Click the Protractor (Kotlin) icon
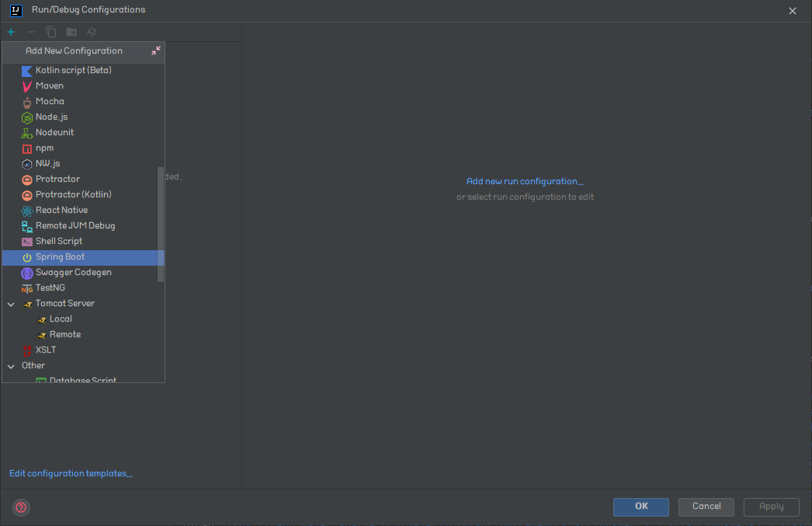This screenshot has width=812, height=526. point(27,195)
